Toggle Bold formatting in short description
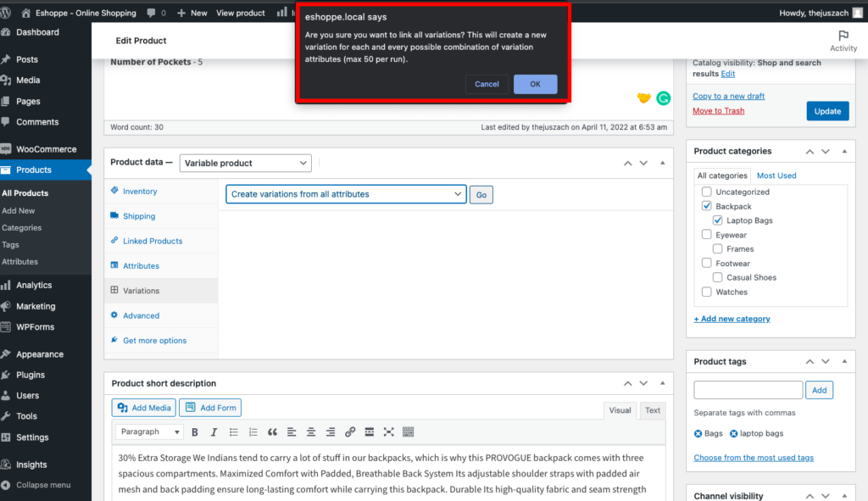Screen dimensions: 868x501 [195, 431]
